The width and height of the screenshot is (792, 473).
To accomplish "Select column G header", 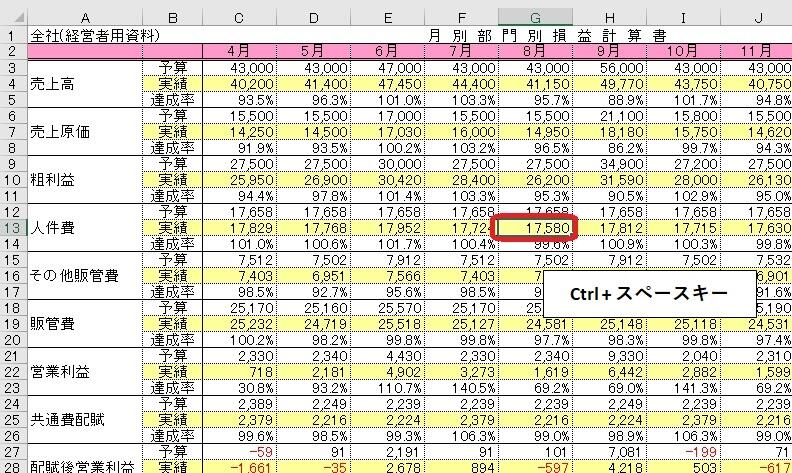I will 536,18.
